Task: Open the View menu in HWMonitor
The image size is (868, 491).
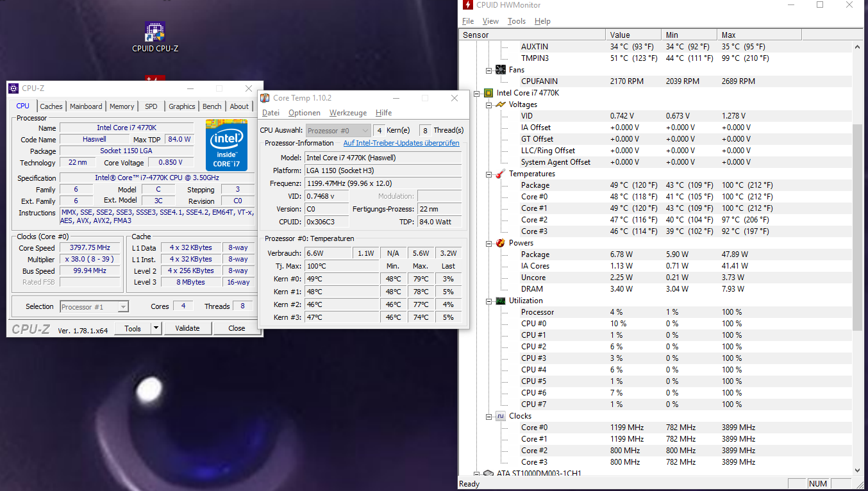Action: (490, 21)
